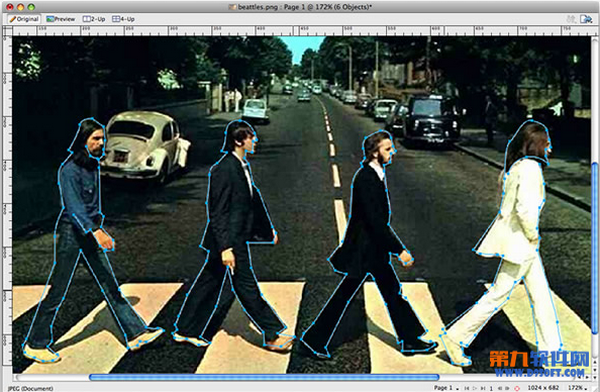The width and height of the screenshot is (600, 392).
Task: Click the window resize grip corner
Action: (x=595, y=387)
